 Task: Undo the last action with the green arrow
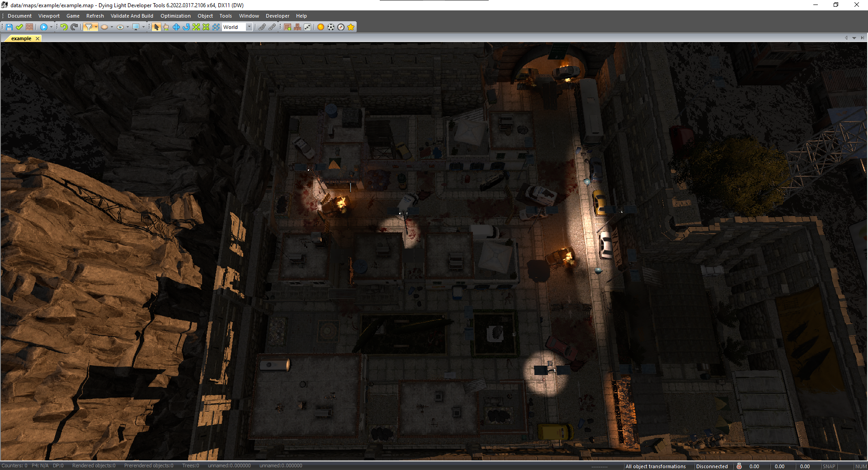(64, 27)
